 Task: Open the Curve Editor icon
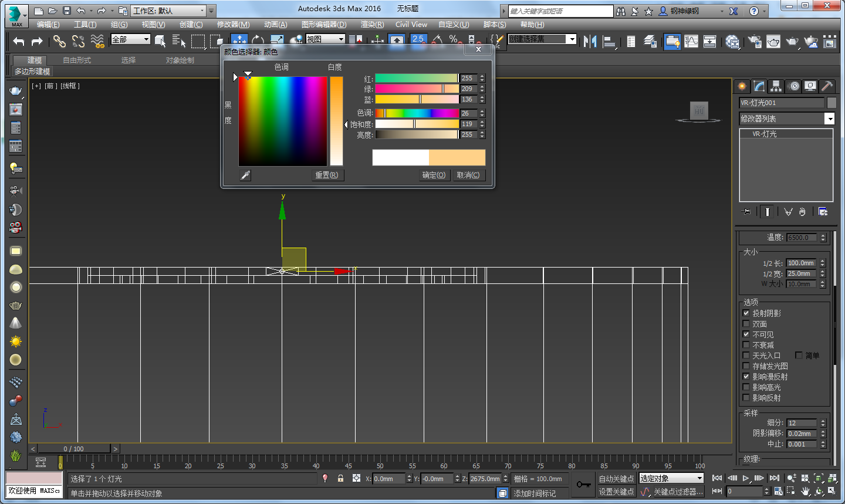[692, 41]
